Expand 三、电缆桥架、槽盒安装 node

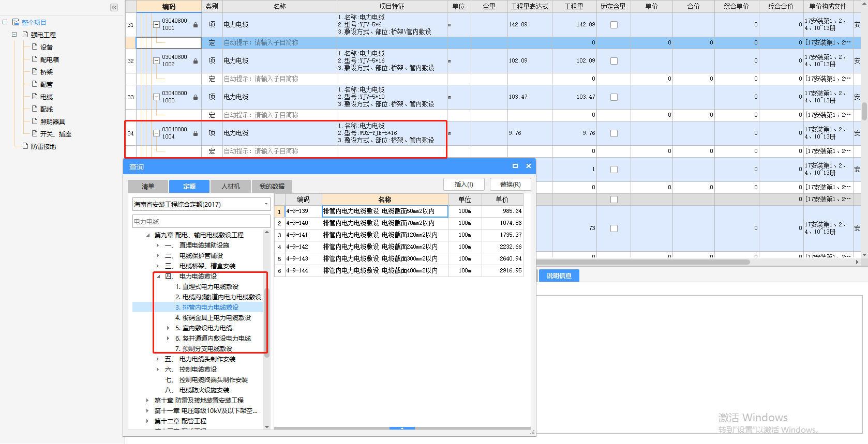pos(158,266)
